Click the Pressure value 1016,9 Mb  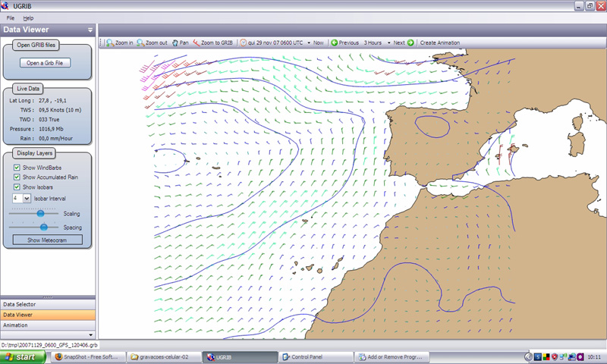(51, 129)
